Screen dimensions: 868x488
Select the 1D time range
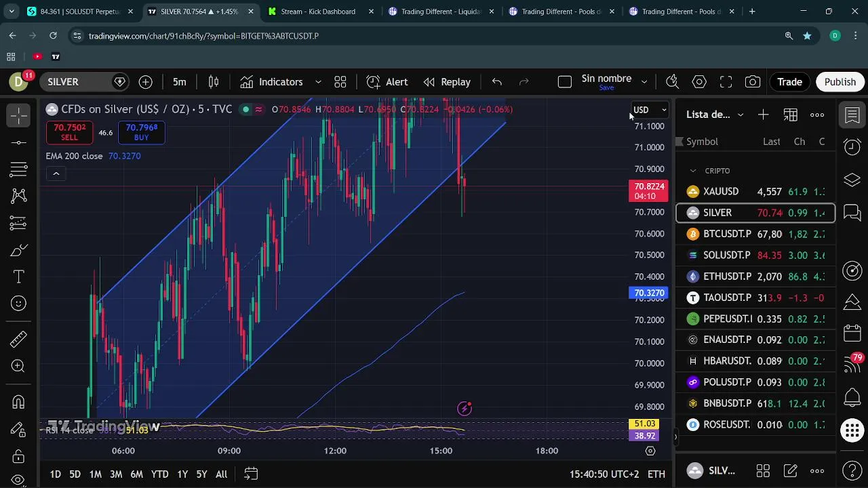pos(56,474)
